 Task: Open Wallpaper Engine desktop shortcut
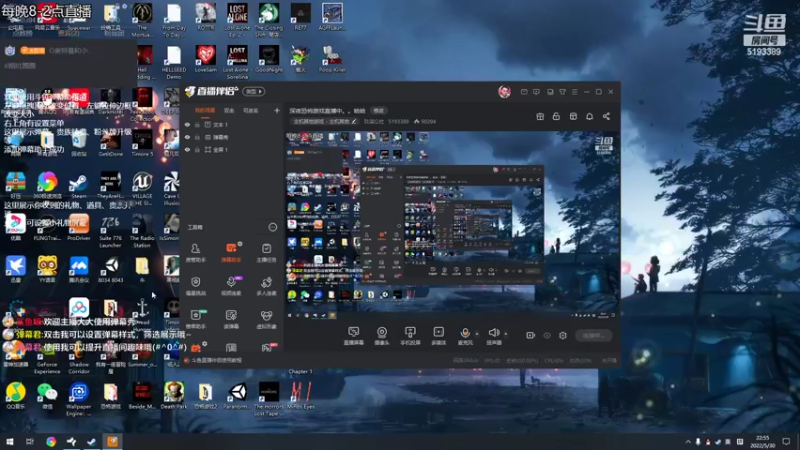(79, 399)
